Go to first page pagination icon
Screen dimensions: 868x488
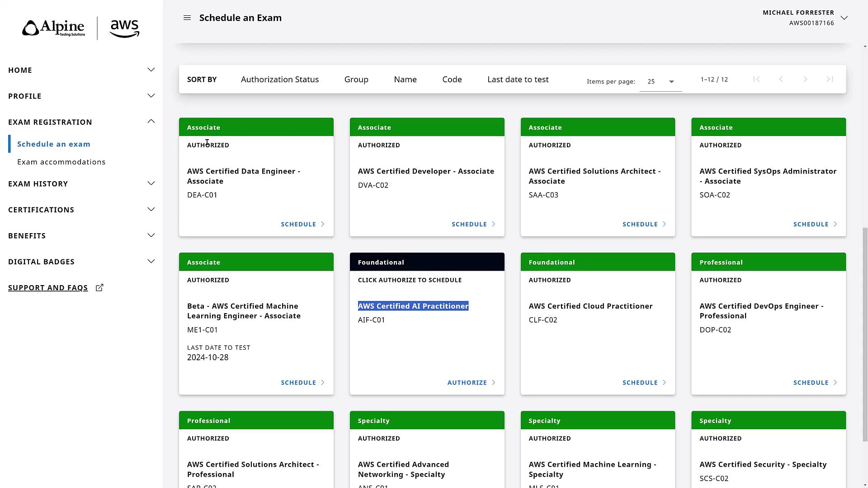coord(756,80)
